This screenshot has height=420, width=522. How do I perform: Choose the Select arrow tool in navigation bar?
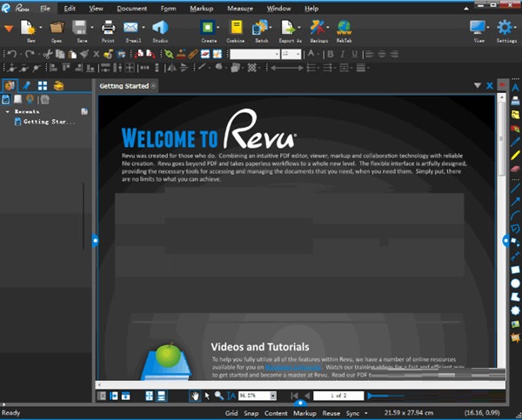click(x=207, y=396)
